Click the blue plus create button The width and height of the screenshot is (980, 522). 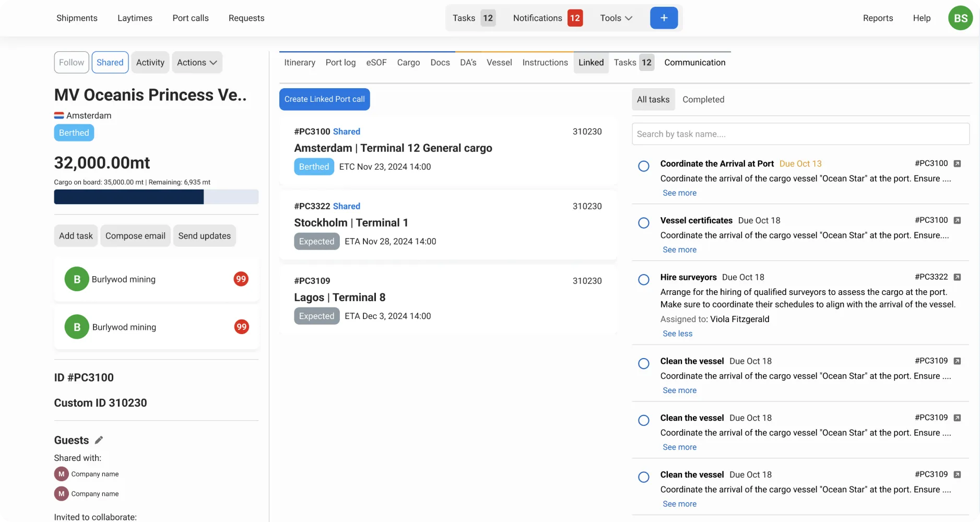tap(664, 18)
